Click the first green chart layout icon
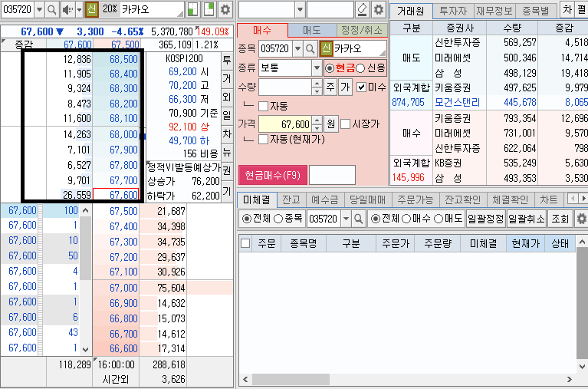 (x=192, y=10)
